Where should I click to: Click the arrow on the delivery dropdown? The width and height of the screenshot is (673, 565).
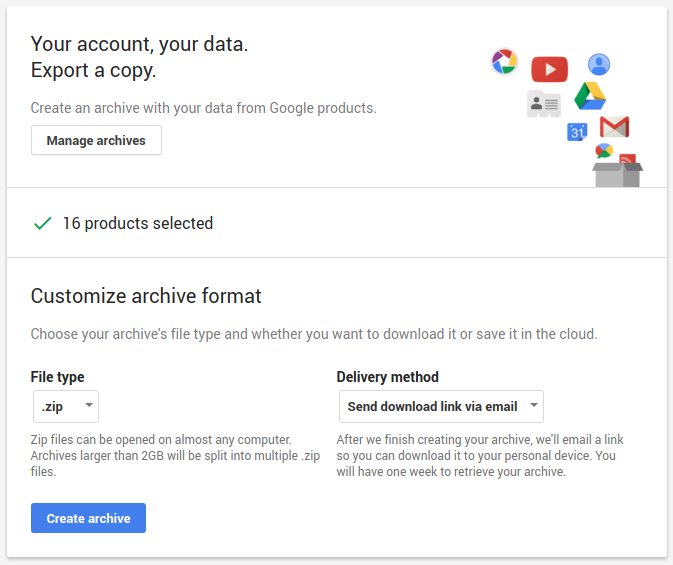click(534, 406)
